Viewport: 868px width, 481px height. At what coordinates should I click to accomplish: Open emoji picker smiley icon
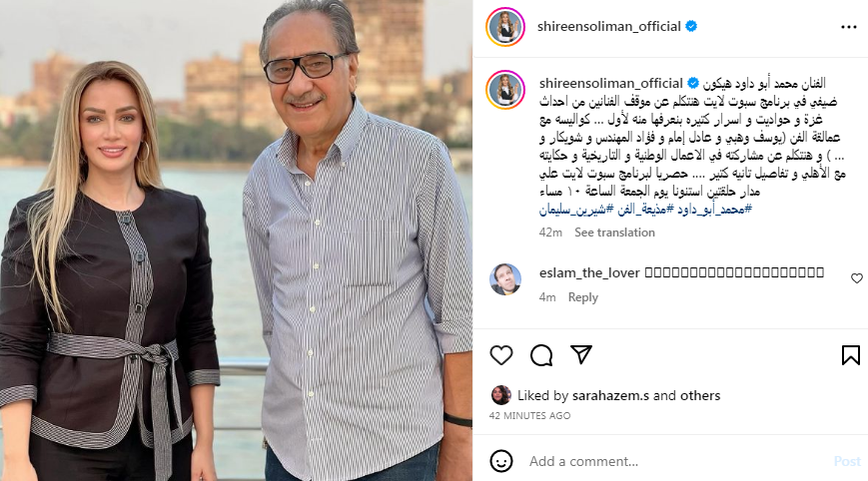coord(501,461)
